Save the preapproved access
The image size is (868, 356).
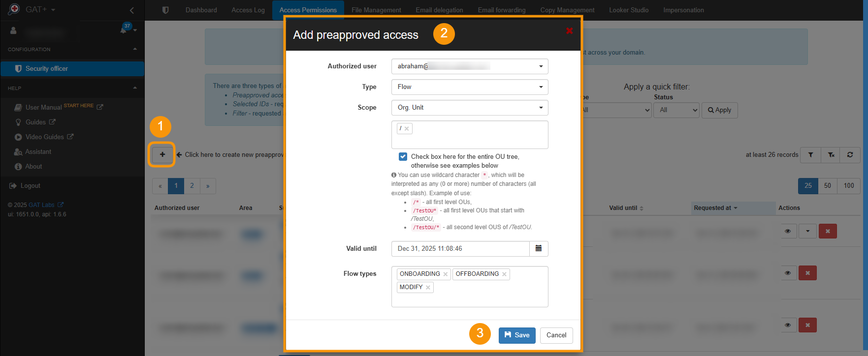point(516,335)
